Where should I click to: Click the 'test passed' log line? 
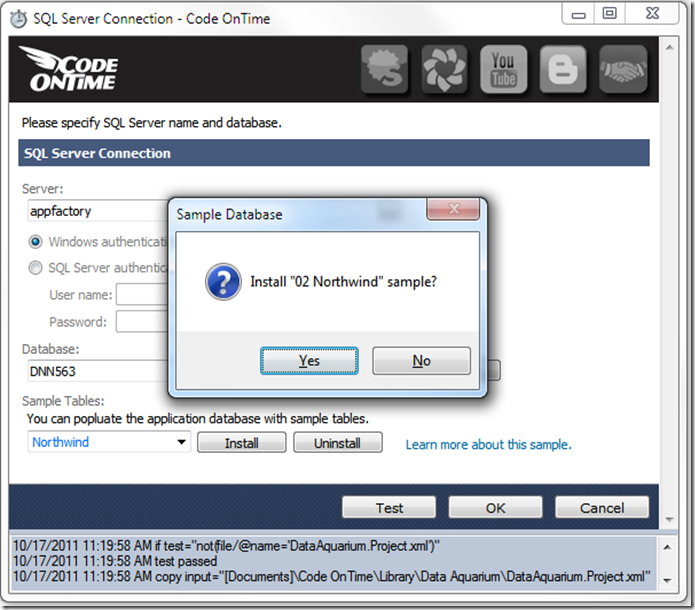(115, 561)
